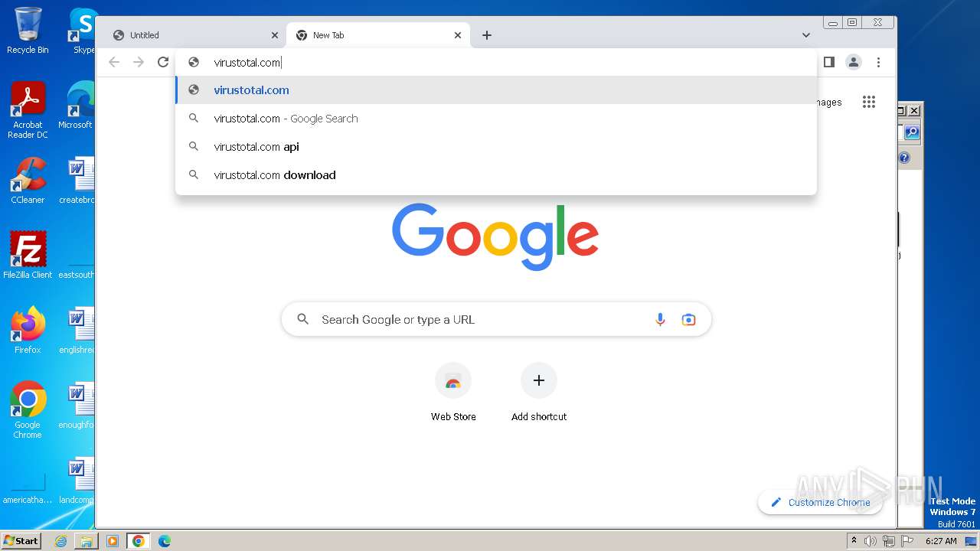980x551 pixels.
Task: Click the Action Center flag tray icon
Action: pyautogui.click(x=907, y=541)
